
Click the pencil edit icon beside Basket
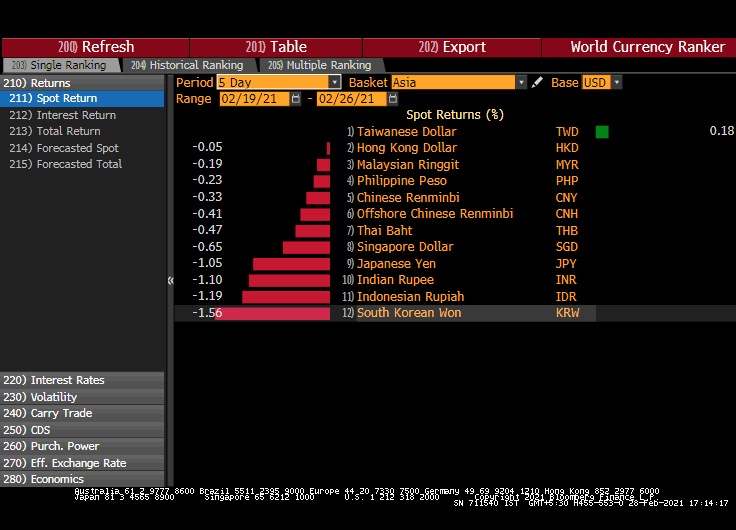click(538, 83)
